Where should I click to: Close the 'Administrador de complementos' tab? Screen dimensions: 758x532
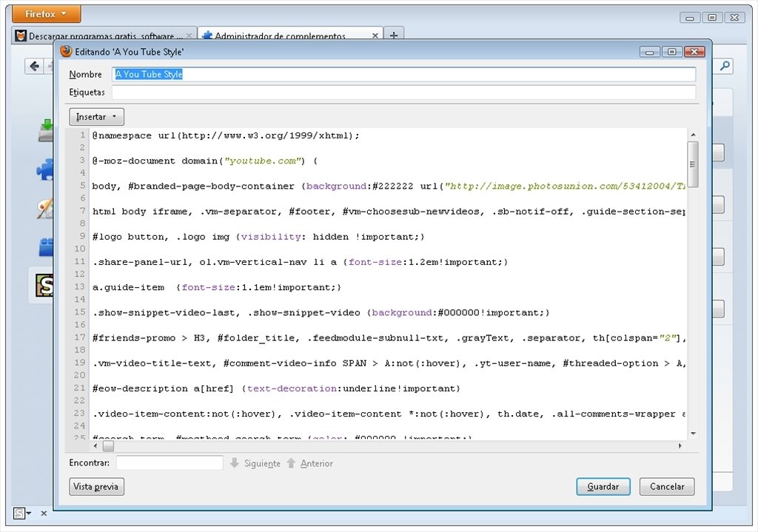[x=375, y=36]
